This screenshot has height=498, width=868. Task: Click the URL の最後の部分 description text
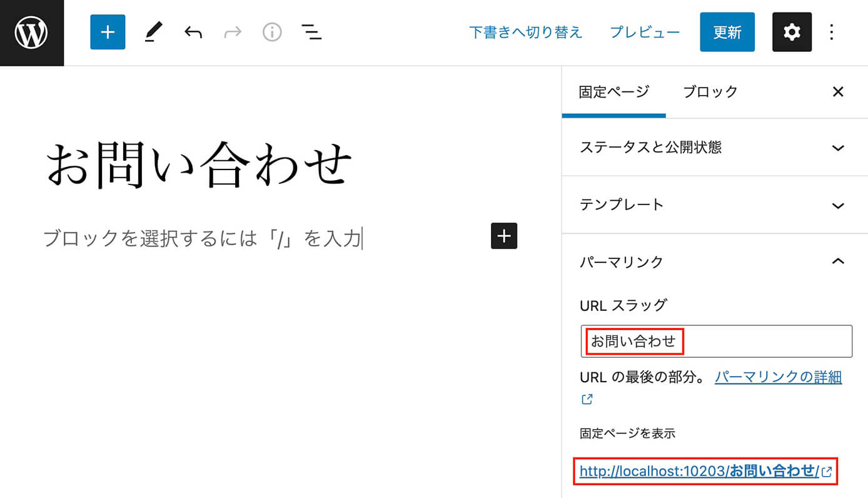tap(643, 378)
